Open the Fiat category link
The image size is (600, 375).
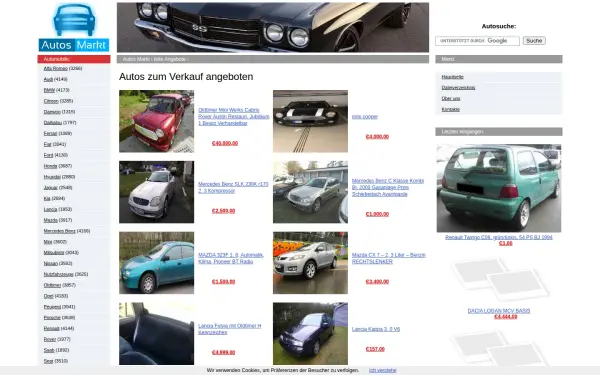47,144
